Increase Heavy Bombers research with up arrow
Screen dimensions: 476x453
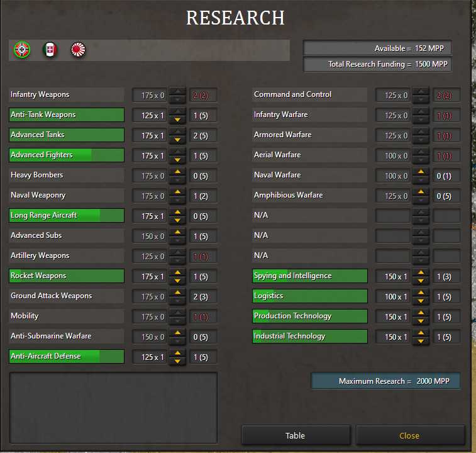pyautogui.click(x=177, y=172)
